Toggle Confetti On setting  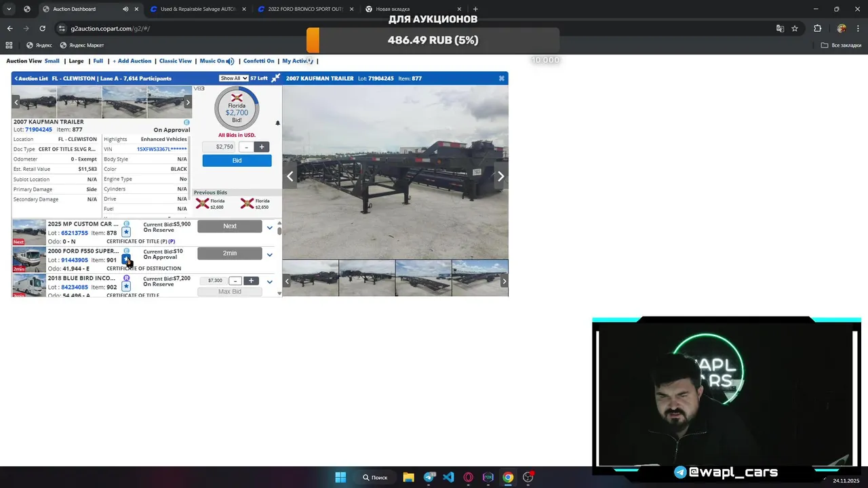point(258,61)
